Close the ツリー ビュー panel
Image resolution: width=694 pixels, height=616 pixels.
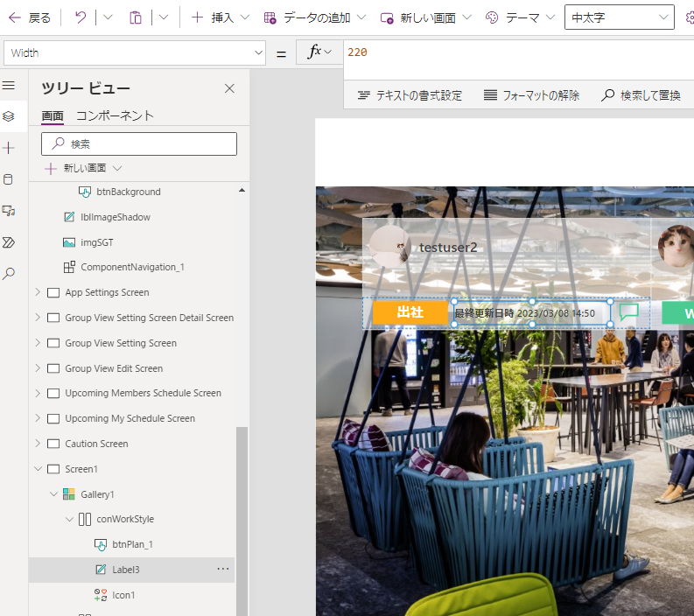tap(229, 88)
